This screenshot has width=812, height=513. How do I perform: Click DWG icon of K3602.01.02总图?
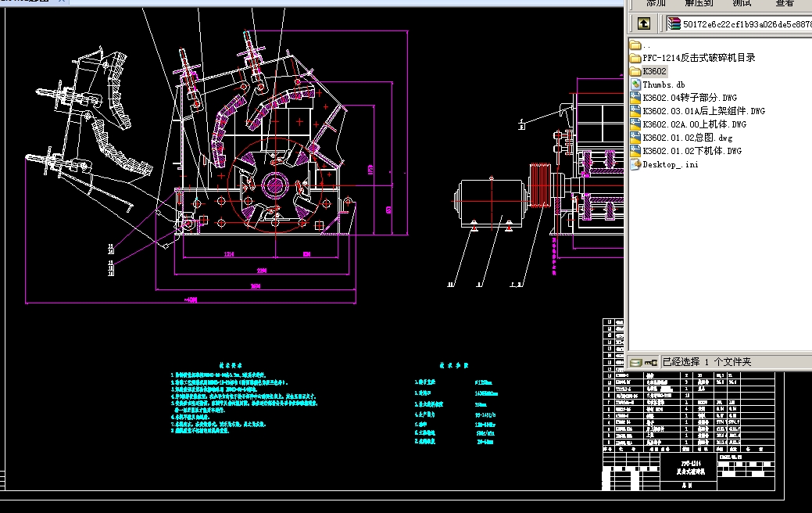[x=635, y=138]
